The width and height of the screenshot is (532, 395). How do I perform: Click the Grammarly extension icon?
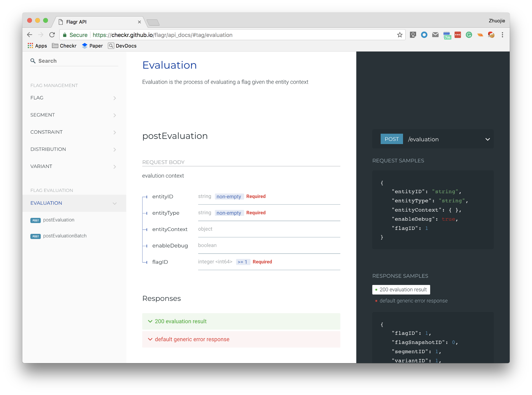point(469,35)
